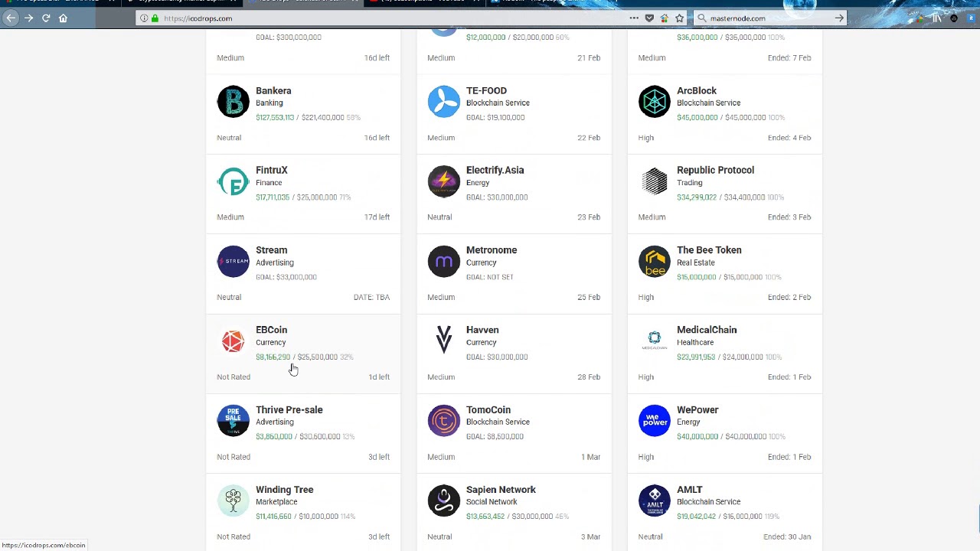Save page to Pocket icon
The image size is (980, 551).
[x=649, y=18]
